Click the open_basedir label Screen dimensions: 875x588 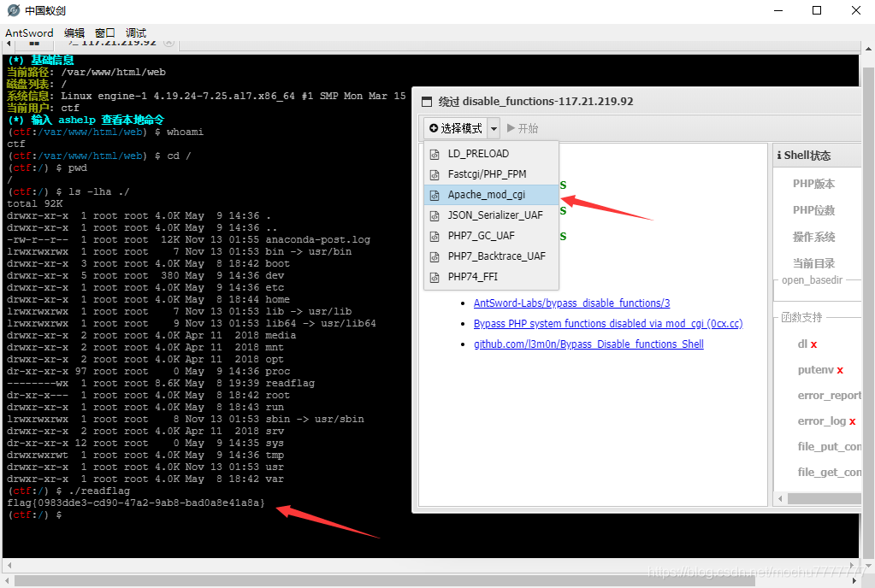pos(812,279)
